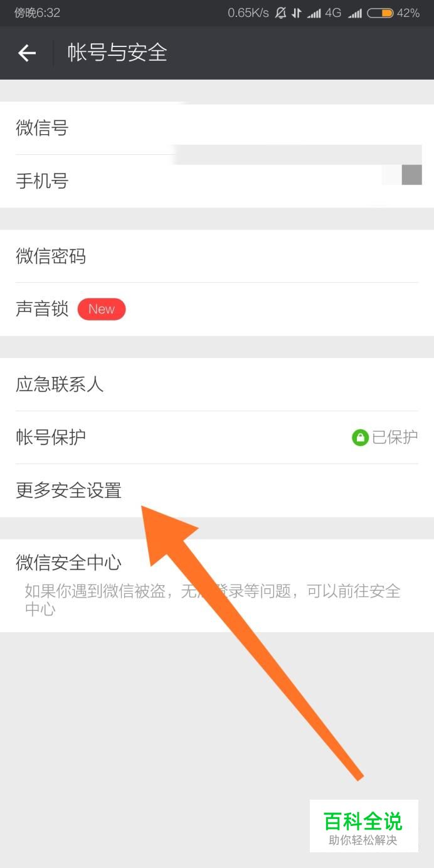The height and width of the screenshot is (868, 434).
Task: Open the 手机号 setting
Action: 217,181
